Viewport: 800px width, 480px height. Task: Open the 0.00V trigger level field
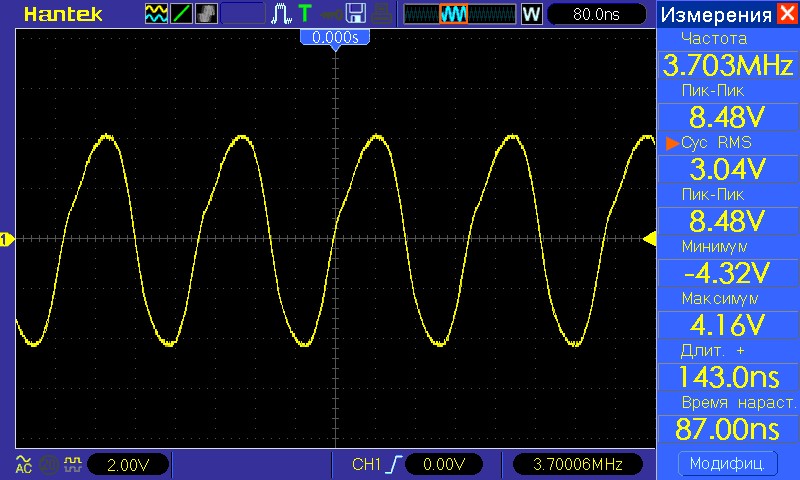(x=444, y=464)
